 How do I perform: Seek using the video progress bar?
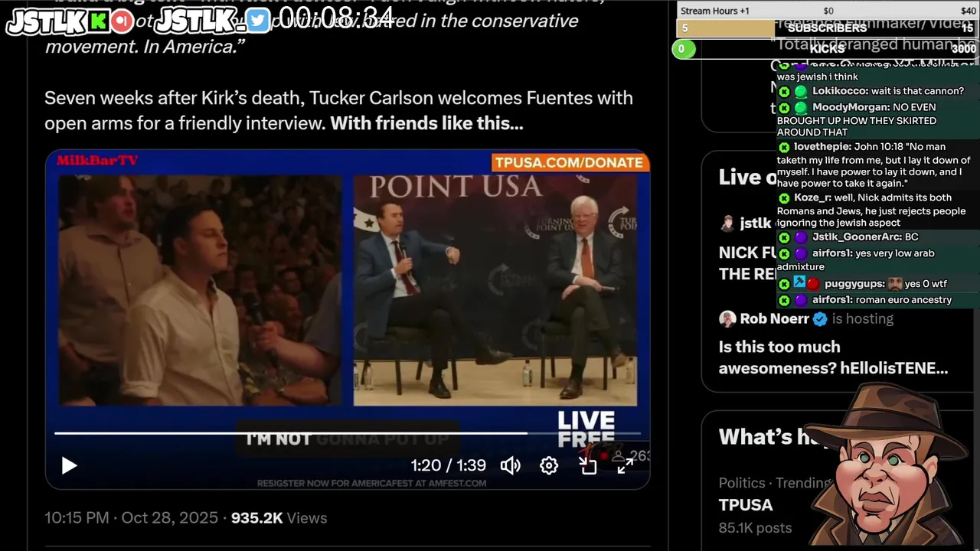tap(348, 433)
